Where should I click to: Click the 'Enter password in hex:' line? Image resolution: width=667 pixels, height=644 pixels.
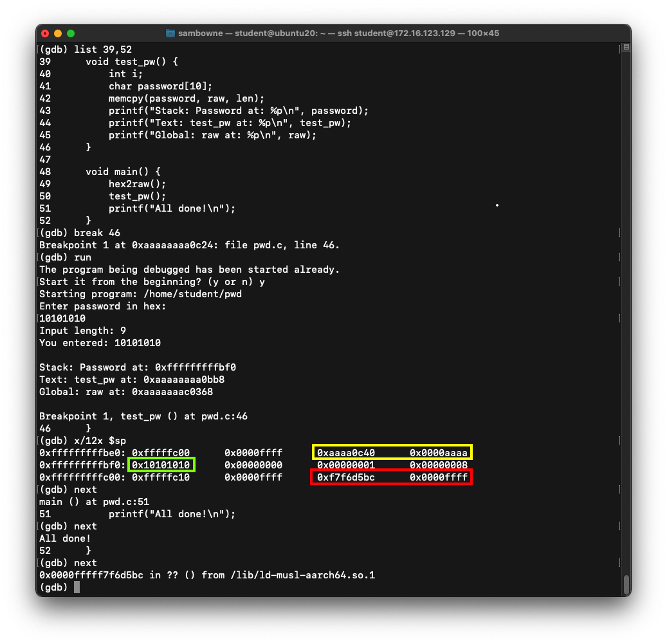(x=102, y=307)
